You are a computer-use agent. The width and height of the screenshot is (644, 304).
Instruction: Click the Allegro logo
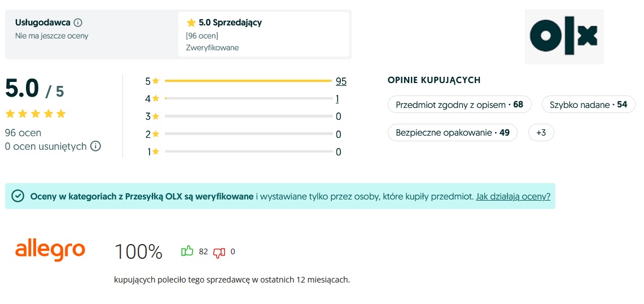[x=50, y=250]
